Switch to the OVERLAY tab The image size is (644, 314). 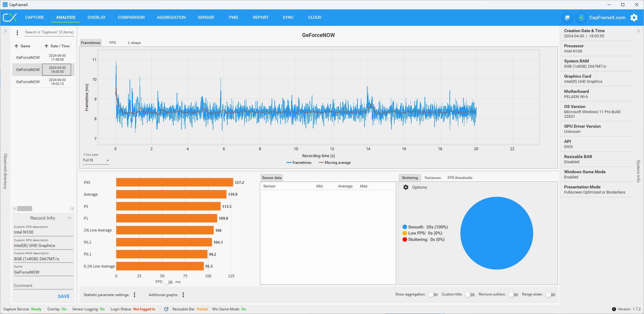point(97,17)
